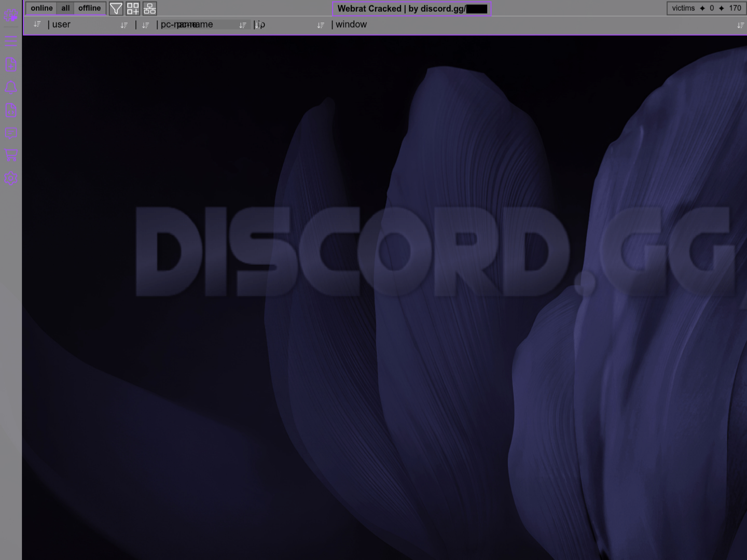Click the 'Webrat Cracked' title box

pyautogui.click(x=411, y=9)
